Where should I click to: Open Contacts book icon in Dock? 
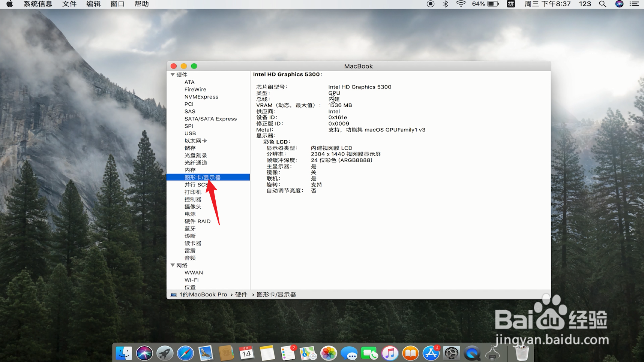click(226, 353)
